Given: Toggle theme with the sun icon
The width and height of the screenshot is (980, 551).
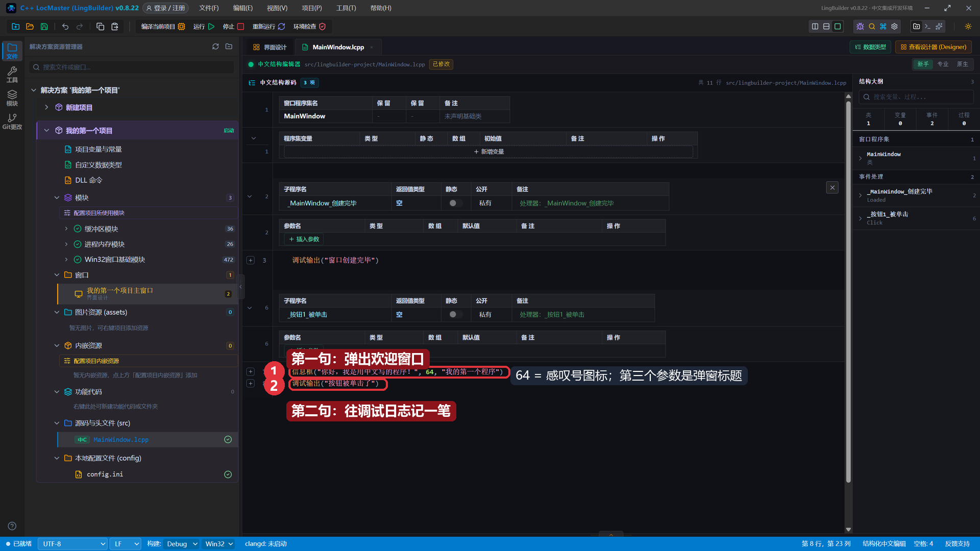Looking at the screenshot, I should pyautogui.click(x=968, y=27).
